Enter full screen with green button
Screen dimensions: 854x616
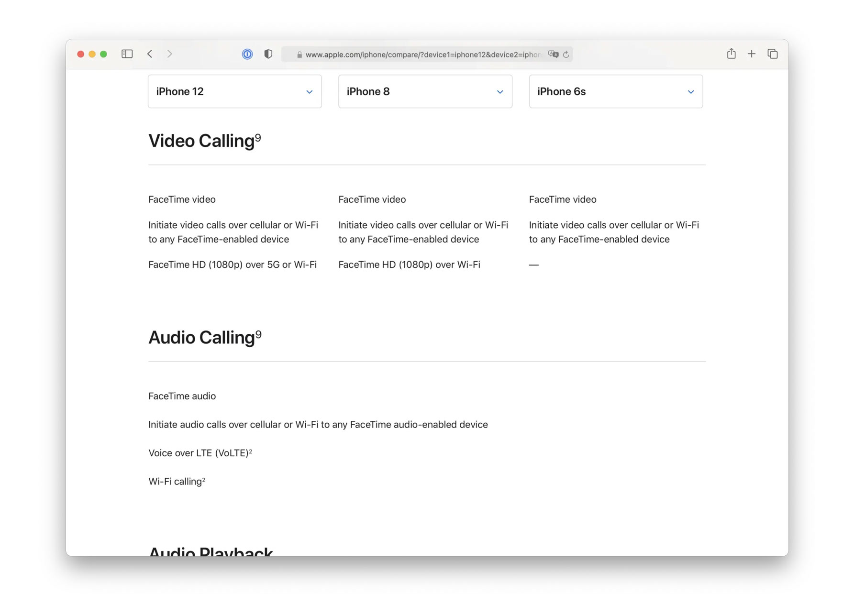(103, 54)
